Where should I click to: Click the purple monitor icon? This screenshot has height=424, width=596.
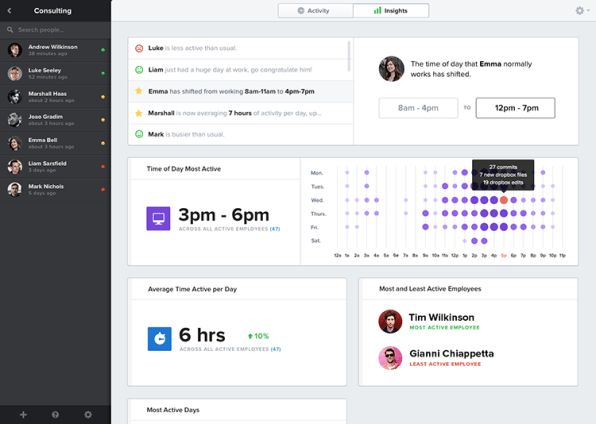pyautogui.click(x=158, y=218)
